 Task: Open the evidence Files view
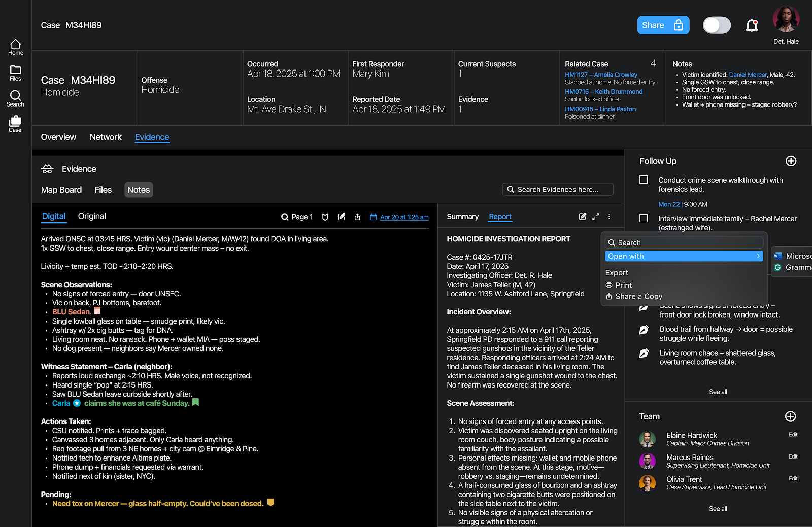(x=103, y=190)
